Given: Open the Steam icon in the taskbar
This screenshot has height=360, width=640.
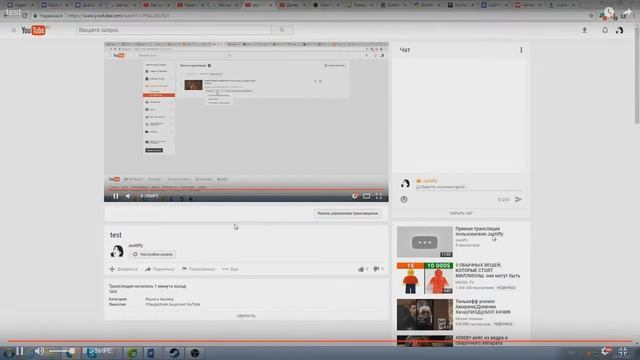Looking at the screenshot, I should pyautogui.click(x=174, y=353).
